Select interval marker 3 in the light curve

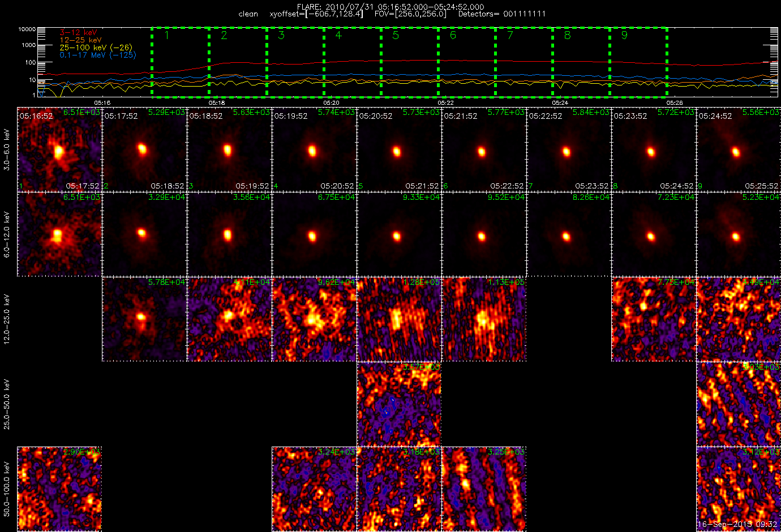pos(281,35)
